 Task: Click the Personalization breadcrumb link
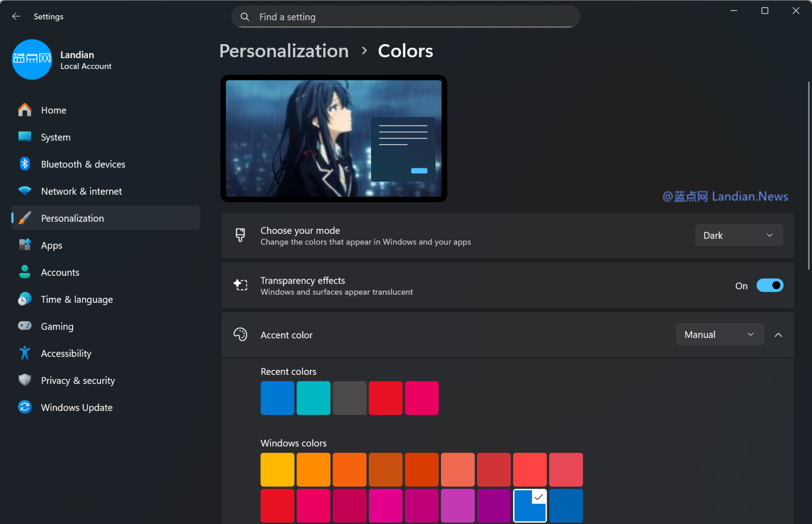pos(284,51)
